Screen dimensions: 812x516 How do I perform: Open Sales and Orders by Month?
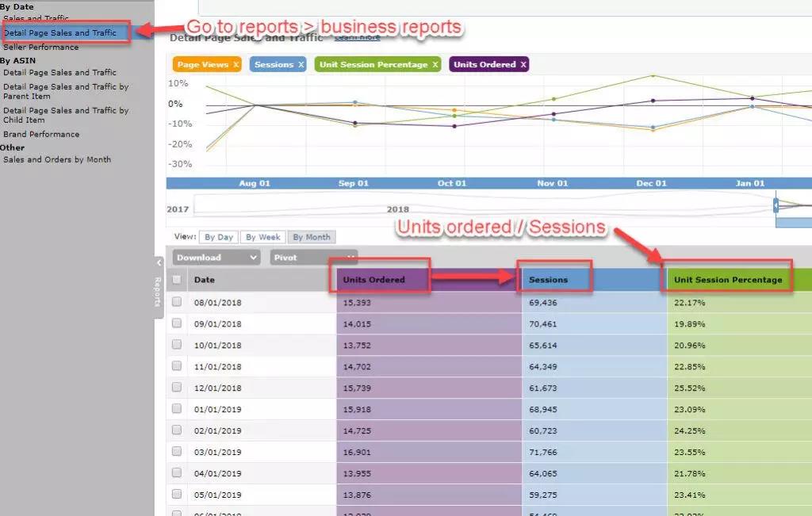57,159
